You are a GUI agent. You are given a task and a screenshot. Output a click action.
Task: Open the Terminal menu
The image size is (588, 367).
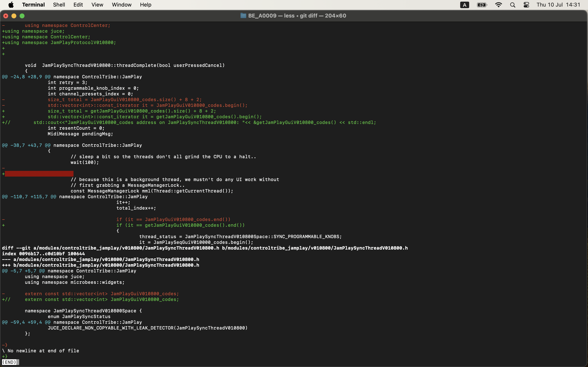pos(33,5)
